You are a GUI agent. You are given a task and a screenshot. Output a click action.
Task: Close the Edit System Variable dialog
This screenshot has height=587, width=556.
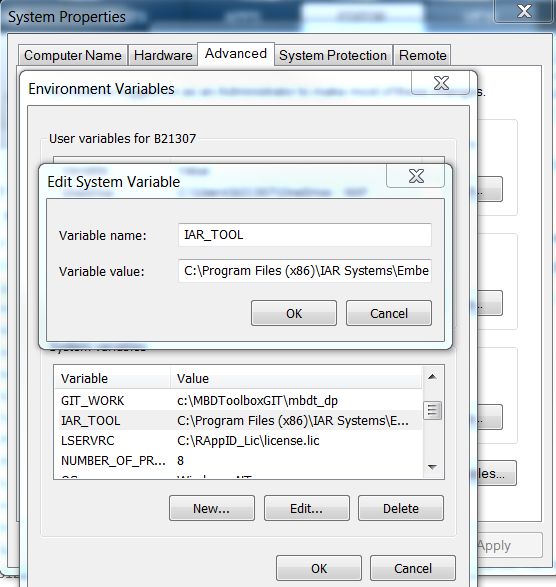pos(416,176)
